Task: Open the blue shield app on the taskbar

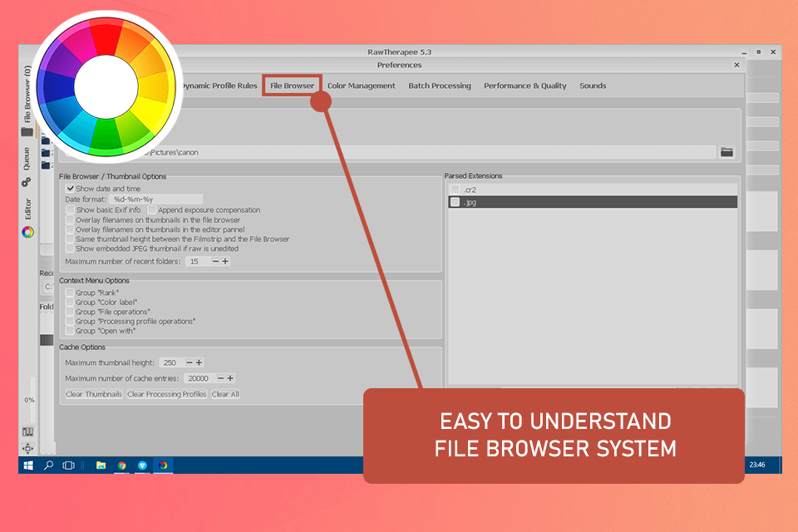Action: coord(142,465)
